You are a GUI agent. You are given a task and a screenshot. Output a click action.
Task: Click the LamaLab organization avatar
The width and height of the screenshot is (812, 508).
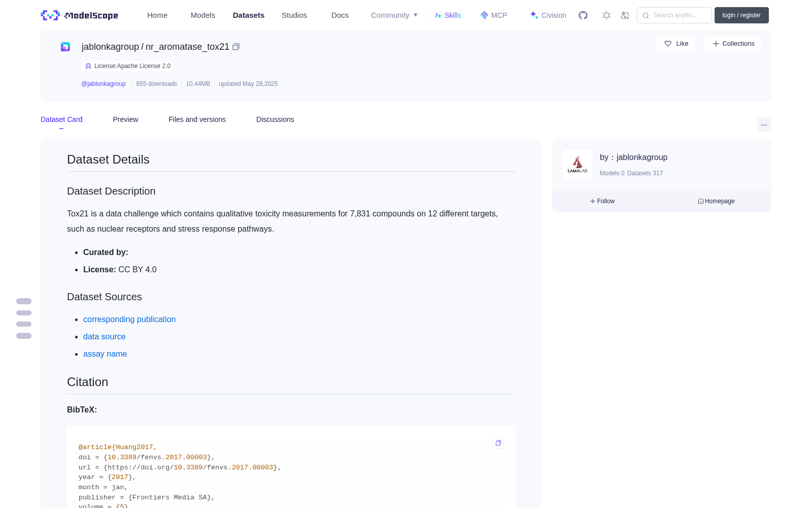coord(578,165)
